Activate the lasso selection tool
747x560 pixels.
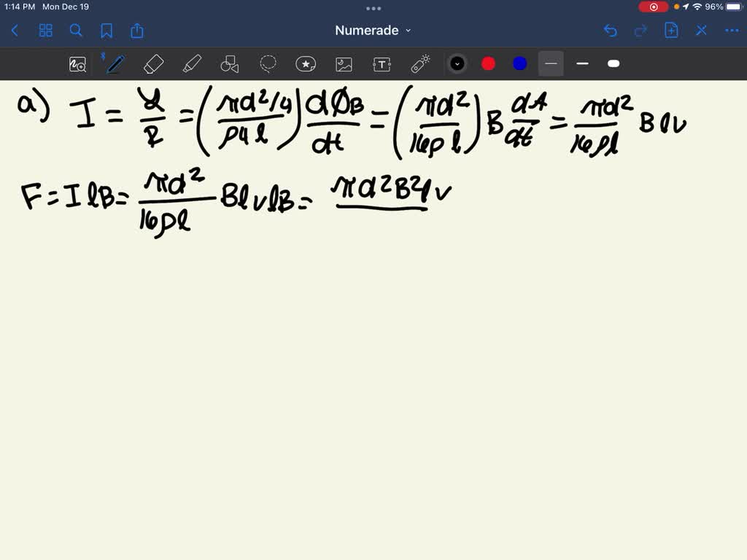[268, 64]
